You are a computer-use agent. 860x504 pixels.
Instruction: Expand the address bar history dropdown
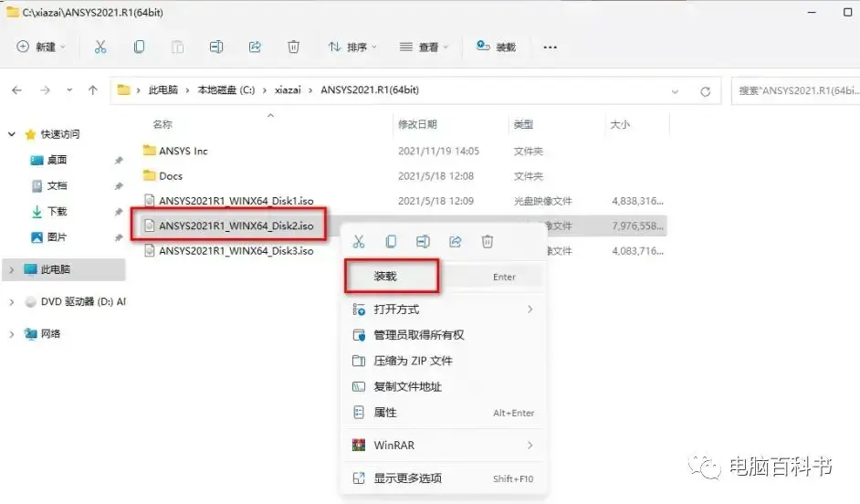[x=675, y=91]
